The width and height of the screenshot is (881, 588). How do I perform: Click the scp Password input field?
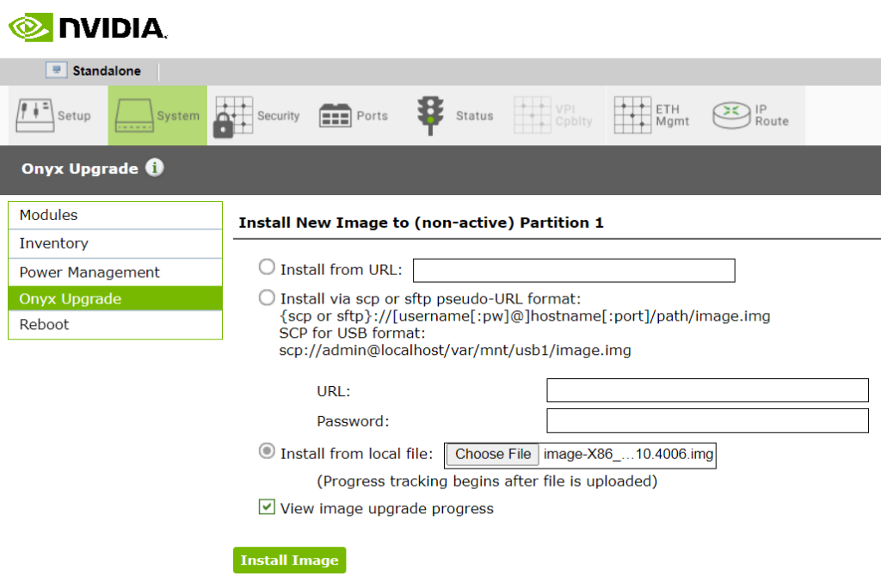(x=707, y=420)
